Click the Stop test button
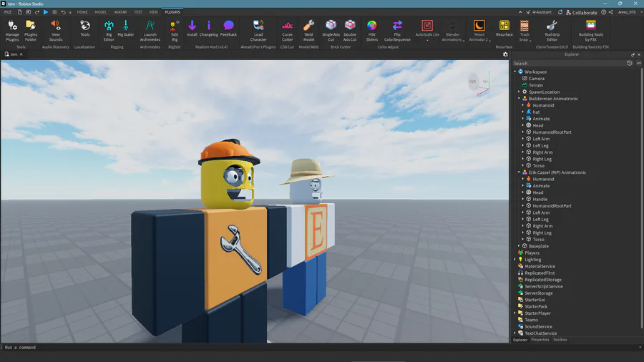 click(54, 12)
